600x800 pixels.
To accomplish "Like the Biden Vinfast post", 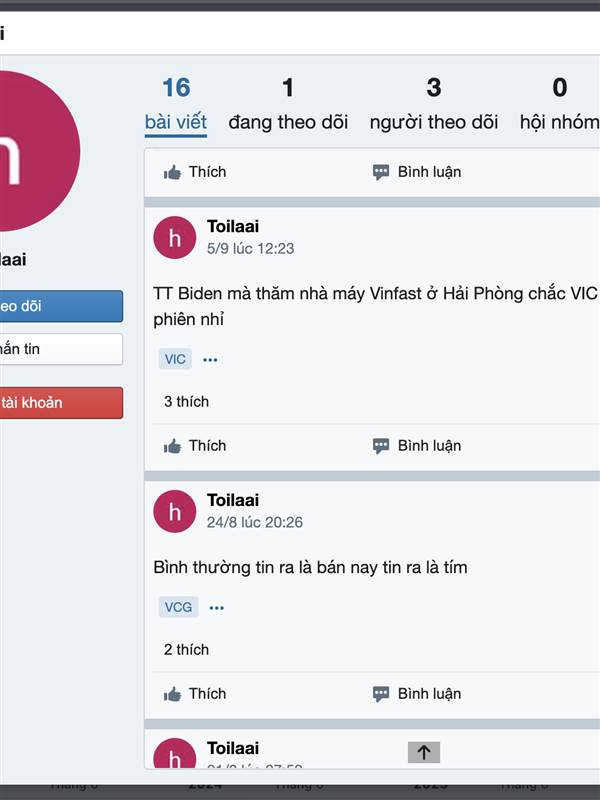I will point(196,445).
